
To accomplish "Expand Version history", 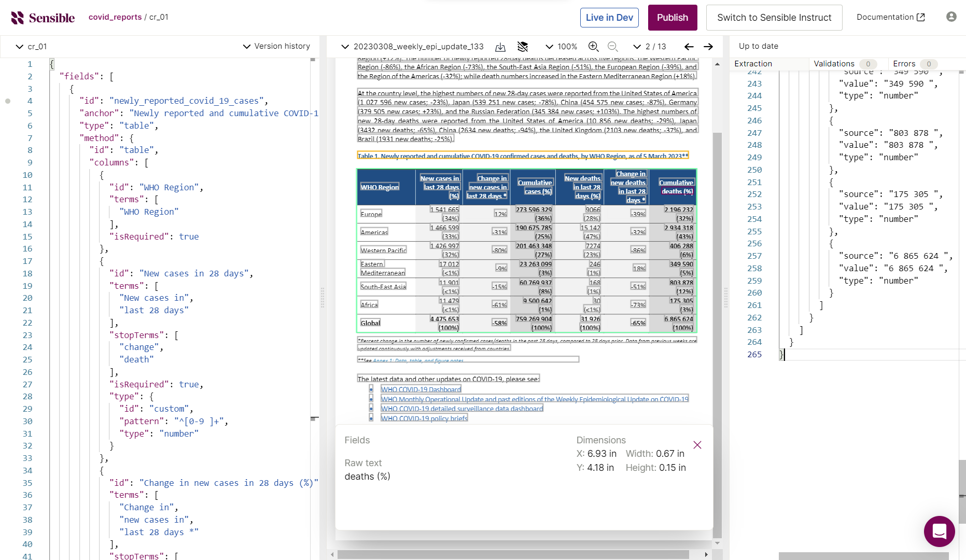I will pyautogui.click(x=276, y=46).
